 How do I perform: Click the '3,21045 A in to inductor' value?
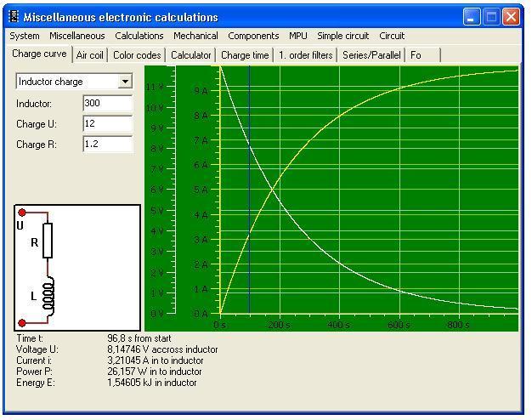click(156, 360)
